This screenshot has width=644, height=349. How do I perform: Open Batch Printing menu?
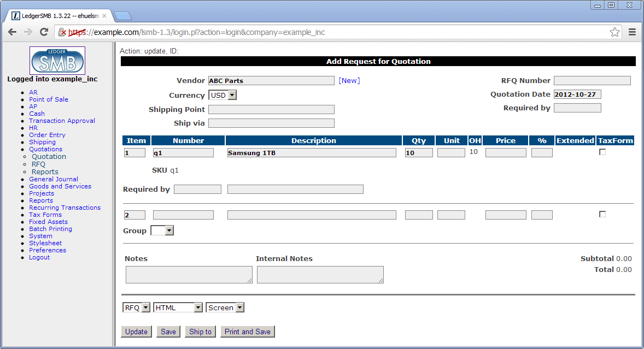pos(50,229)
